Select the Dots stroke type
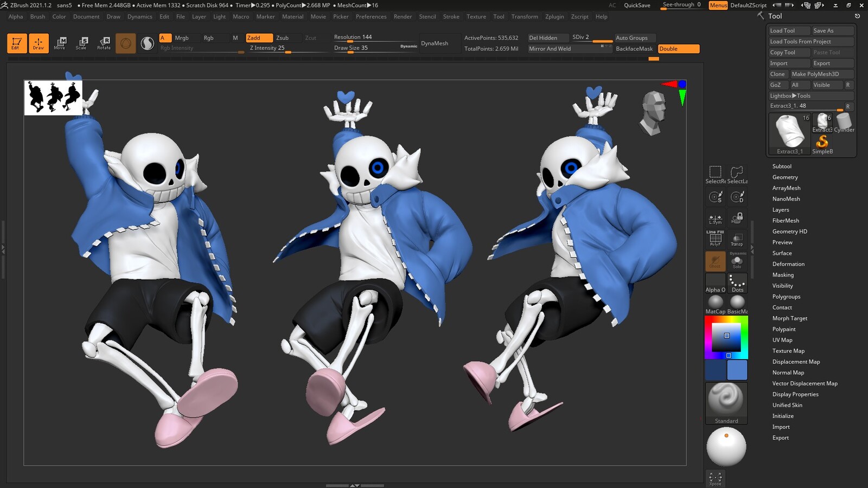 tap(737, 283)
